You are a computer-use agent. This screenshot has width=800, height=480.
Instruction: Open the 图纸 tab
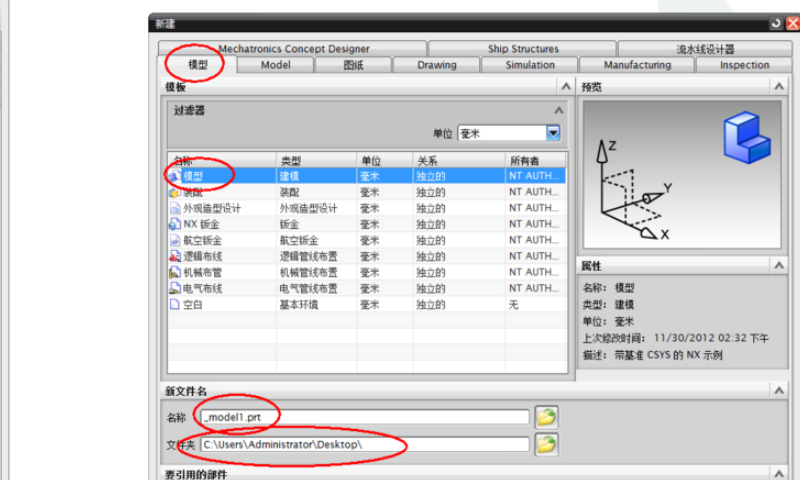click(x=353, y=65)
